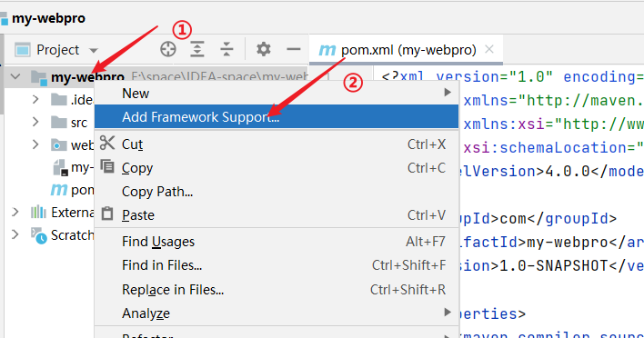The image size is (644, 338).
Task: Click the Paste clipboard icon
Action: coord(107,214)
